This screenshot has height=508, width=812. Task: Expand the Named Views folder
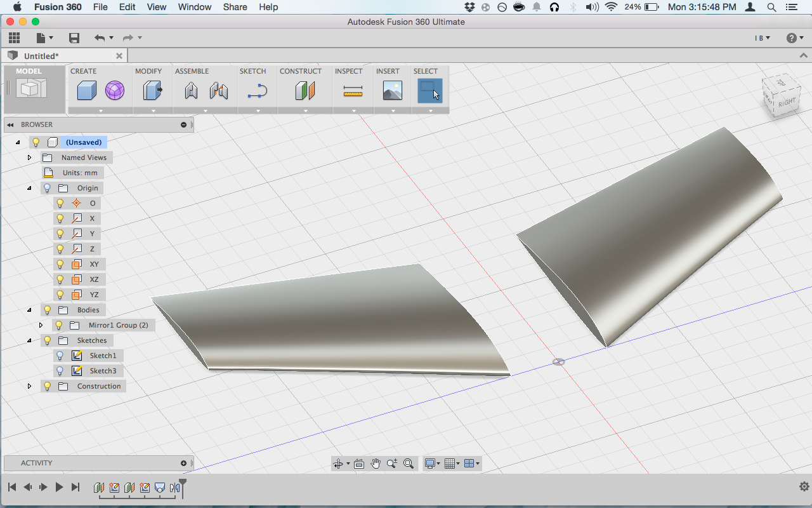pos(29,157)
